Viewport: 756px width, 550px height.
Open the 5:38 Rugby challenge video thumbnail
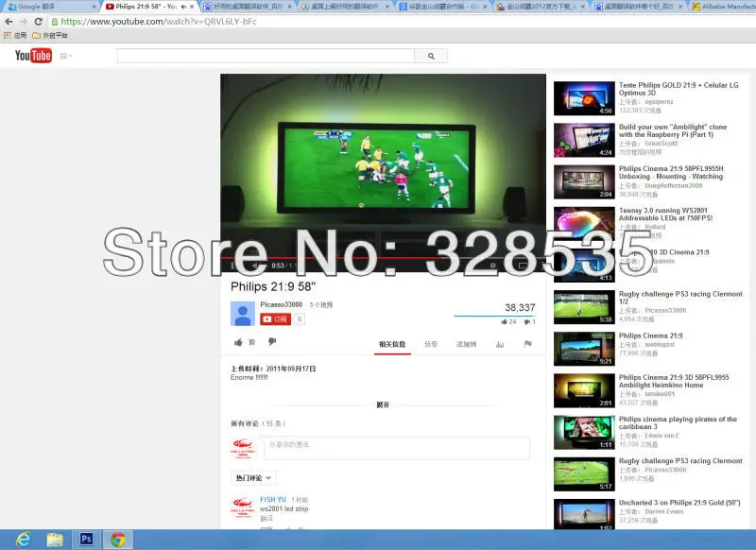pyautogui.click(x=584, y=307)
